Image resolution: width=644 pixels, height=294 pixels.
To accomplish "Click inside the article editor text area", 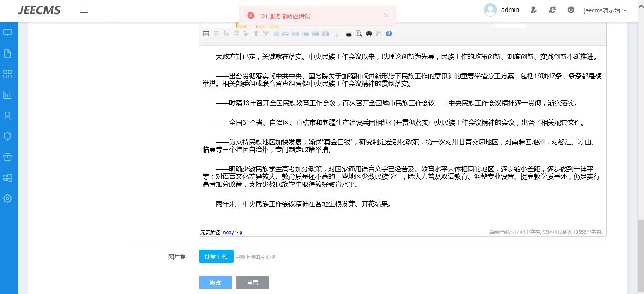I will pyautogui.click(x=402, y=216).
